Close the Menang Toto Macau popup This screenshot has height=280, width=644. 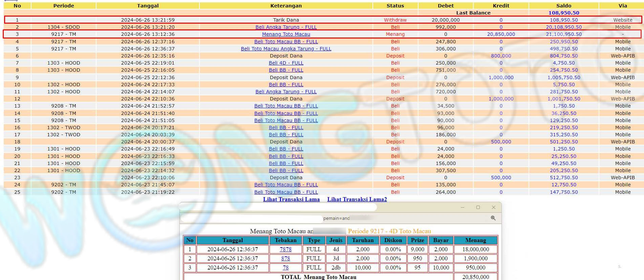pos(493,207)
